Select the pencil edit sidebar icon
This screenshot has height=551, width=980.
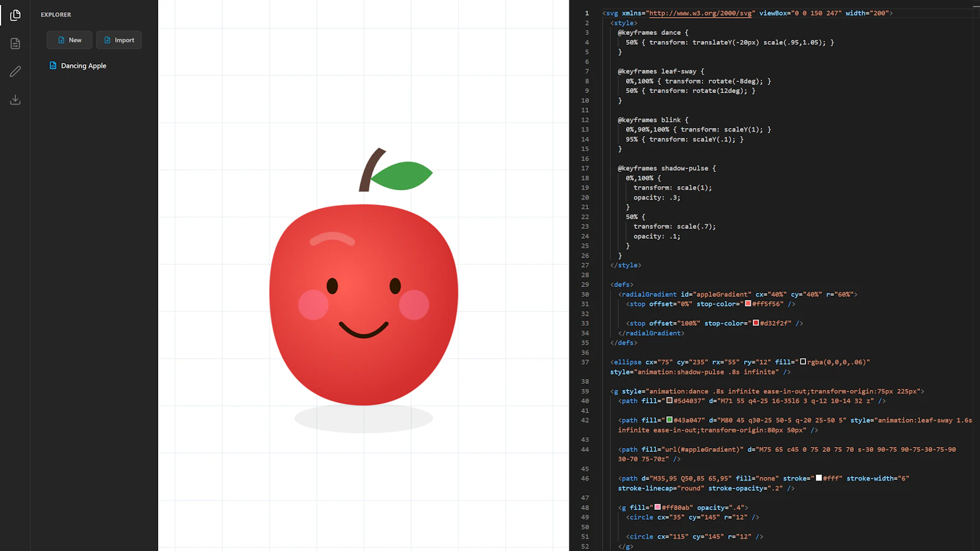[x=15, y=72]
